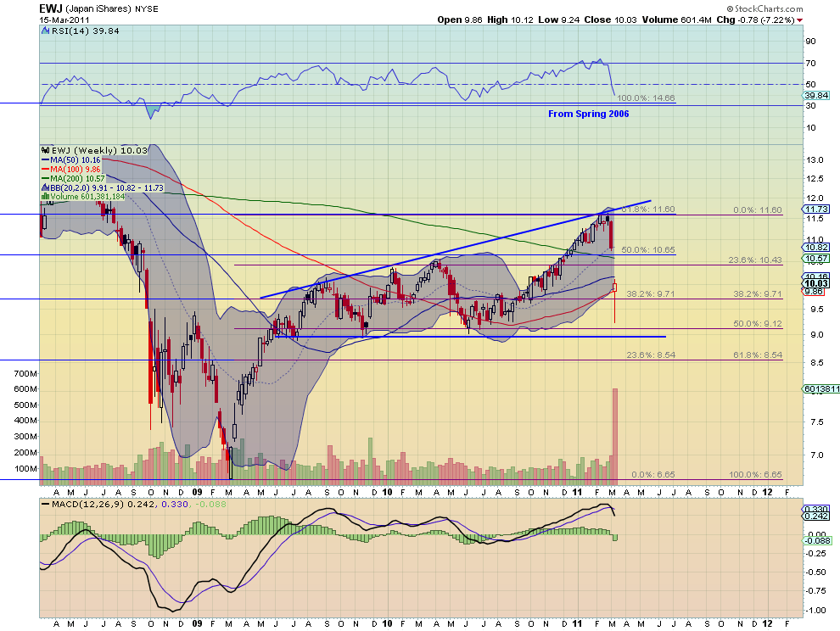Click the "Close 10.03" quote value
840x631 pixels.
point(610,20)
